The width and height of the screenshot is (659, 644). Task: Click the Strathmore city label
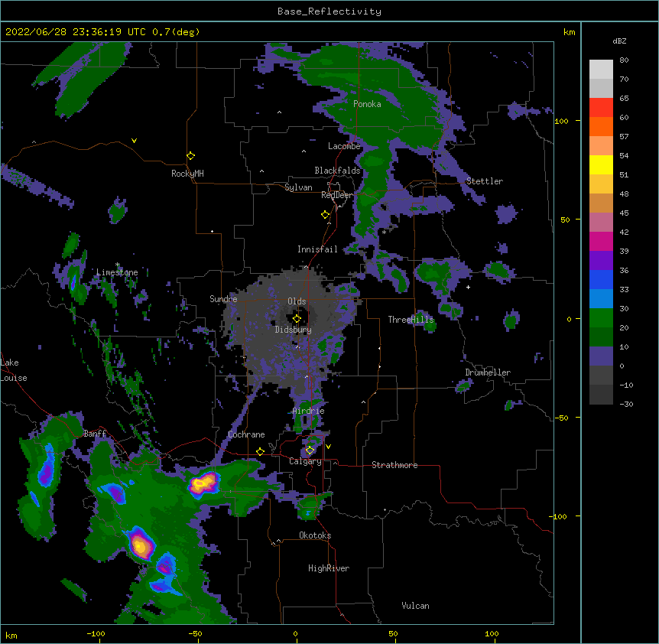pos(394,465)
